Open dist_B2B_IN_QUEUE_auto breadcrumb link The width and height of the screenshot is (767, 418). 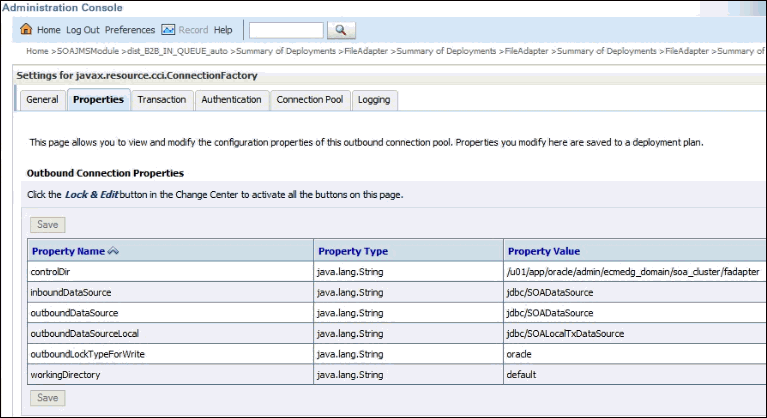pos(177,51)
